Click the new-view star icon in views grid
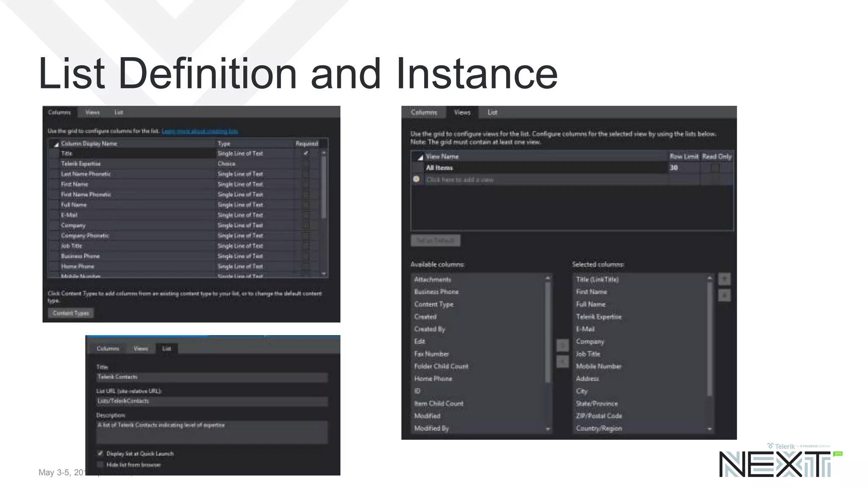Viewport: 868px width, 488px height. click(416, 179)
